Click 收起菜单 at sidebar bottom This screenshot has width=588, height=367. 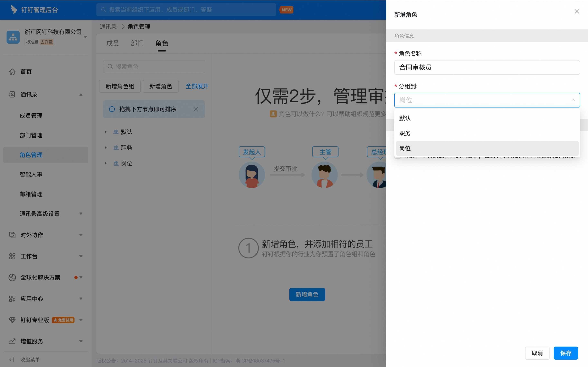pos(30,360)
